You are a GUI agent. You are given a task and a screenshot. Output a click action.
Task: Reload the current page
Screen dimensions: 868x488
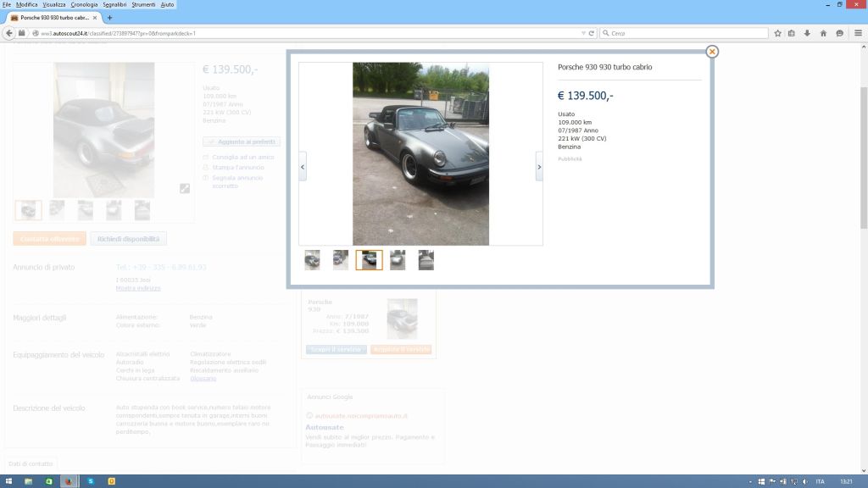tap(591, 33)
